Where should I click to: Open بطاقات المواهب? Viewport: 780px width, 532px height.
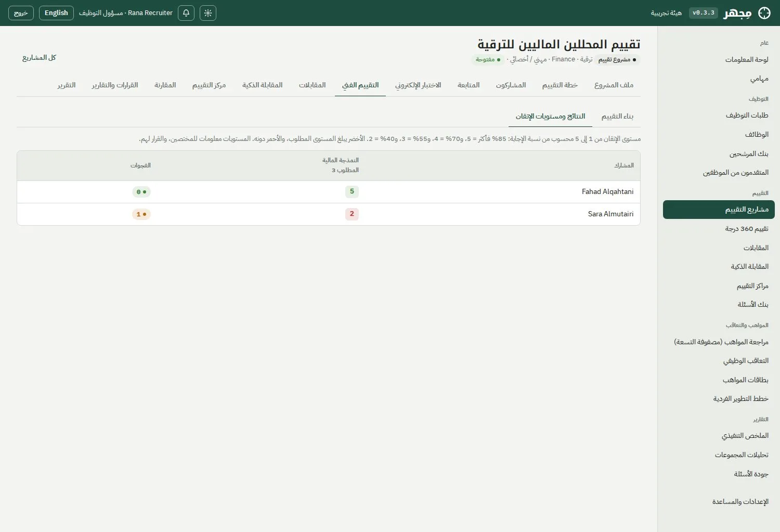[x=719, y=380]
